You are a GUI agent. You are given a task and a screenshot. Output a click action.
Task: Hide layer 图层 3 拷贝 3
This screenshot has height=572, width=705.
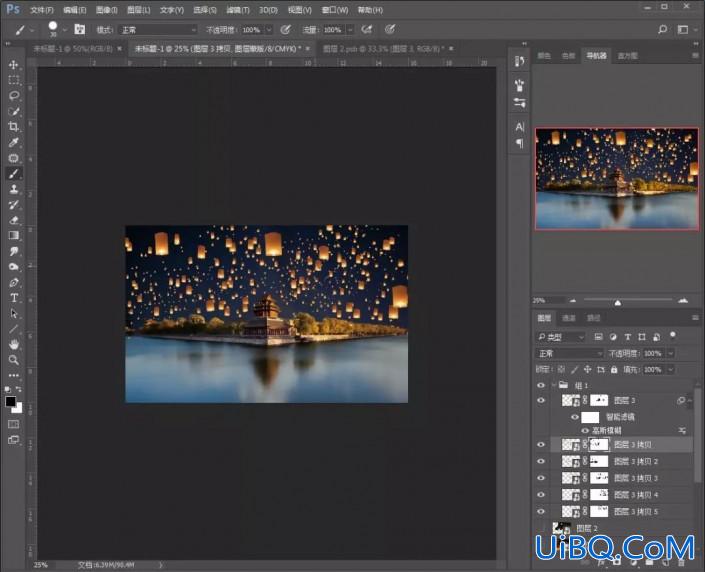(x=541, y=478)
